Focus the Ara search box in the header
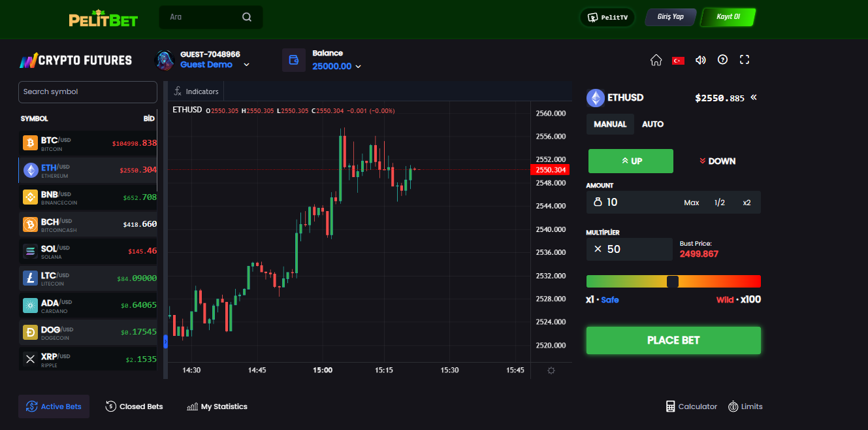868x430 pixels. [211, 17]
